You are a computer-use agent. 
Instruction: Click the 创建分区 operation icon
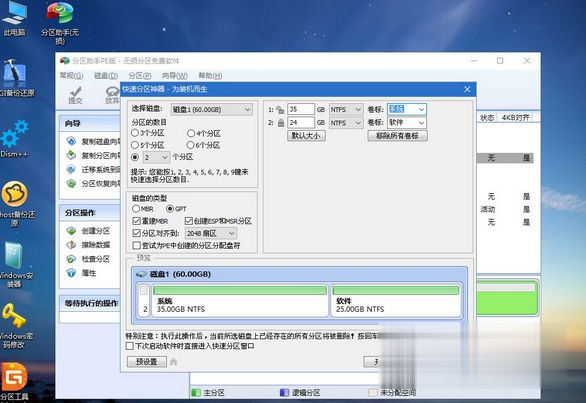tap(71, 231)
